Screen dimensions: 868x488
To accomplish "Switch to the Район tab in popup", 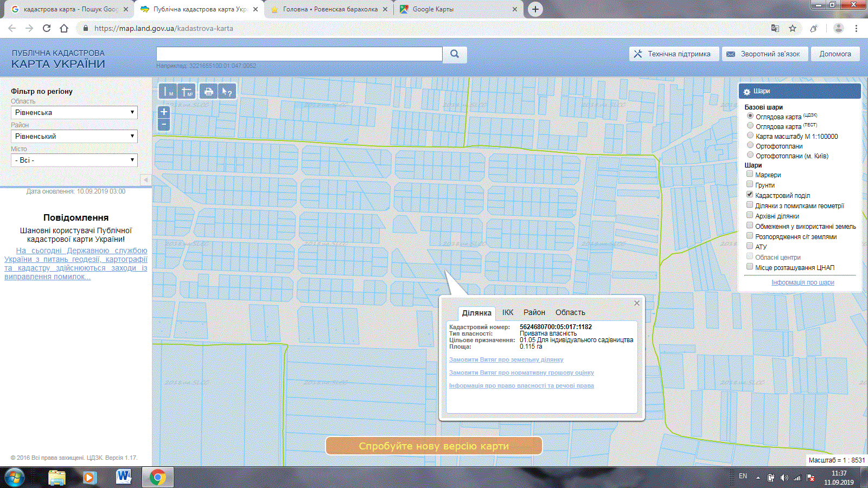I will (534, 312).
